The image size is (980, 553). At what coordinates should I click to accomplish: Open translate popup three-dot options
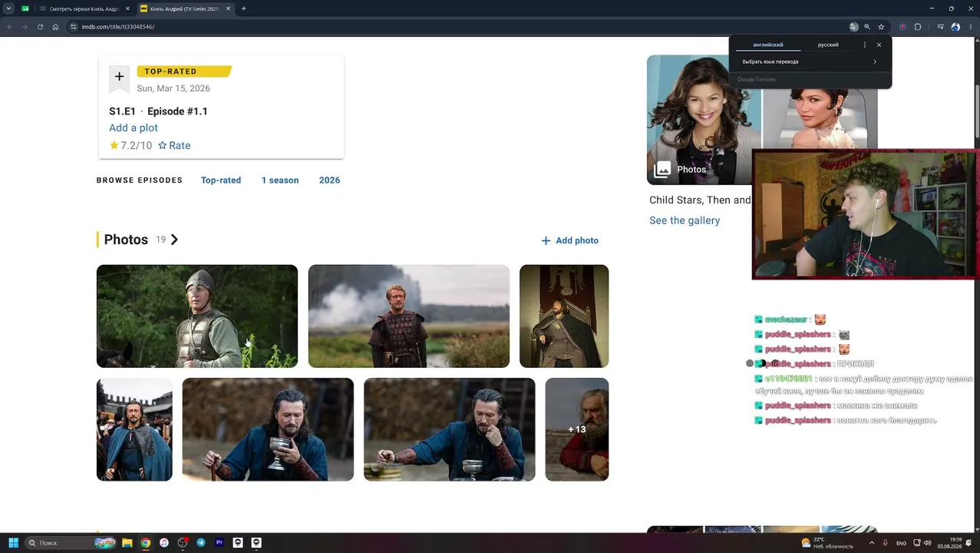click(864, 45)
